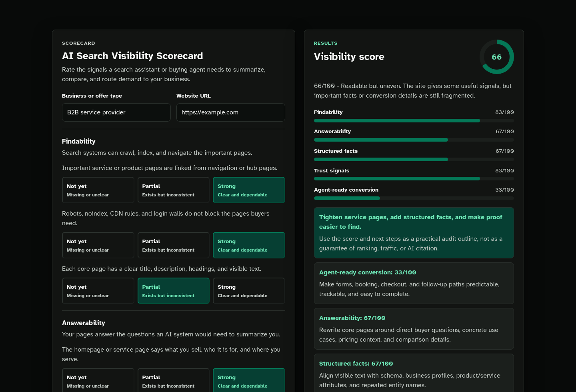Select 'Not yet' for homepage says what you sell
576x392 pixels.
[x=98, y=380]
